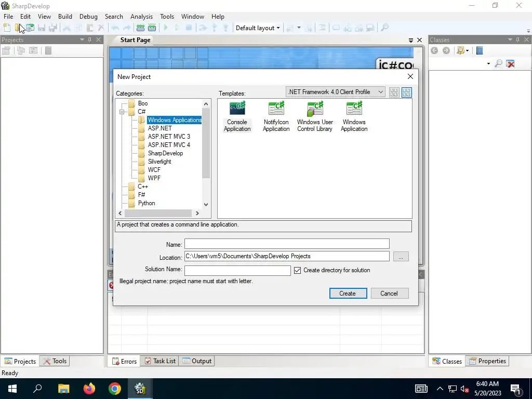Switch to the Task List tab

click(160, 361)
